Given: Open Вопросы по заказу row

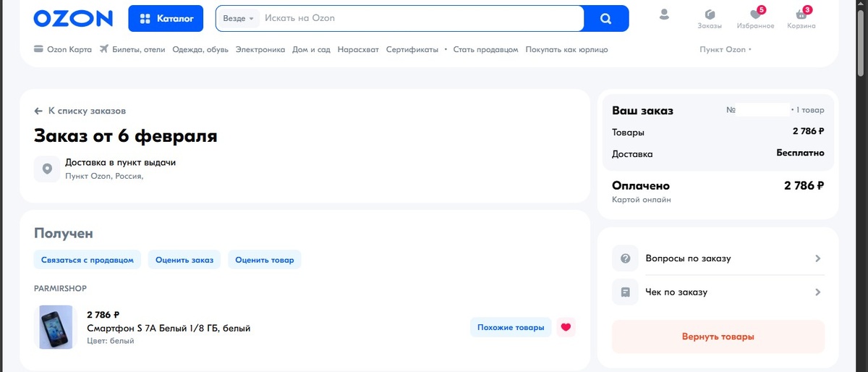Looking at the screenshot, I should (x=718, y=258).
